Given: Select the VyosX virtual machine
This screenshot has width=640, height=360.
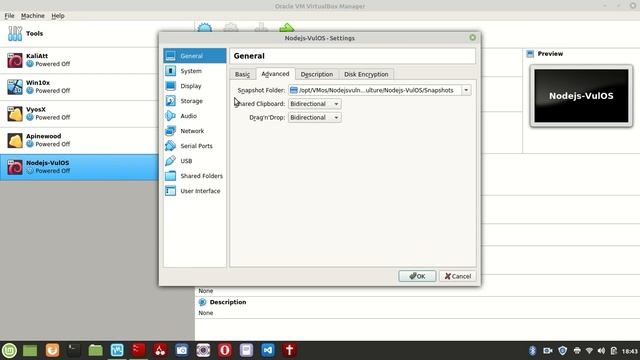Looking at the screenshot, I should [80, 113].
